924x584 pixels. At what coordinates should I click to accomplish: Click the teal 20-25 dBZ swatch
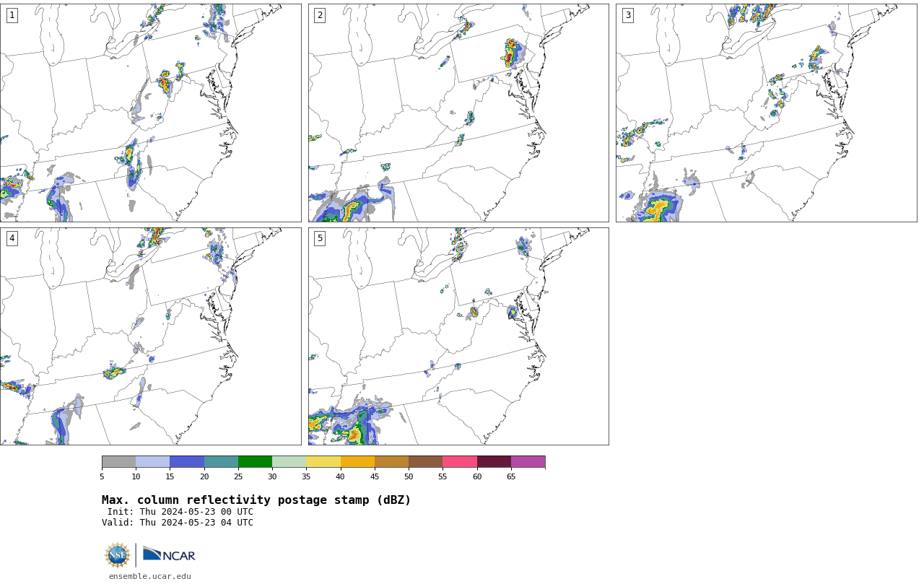(221, 462)
